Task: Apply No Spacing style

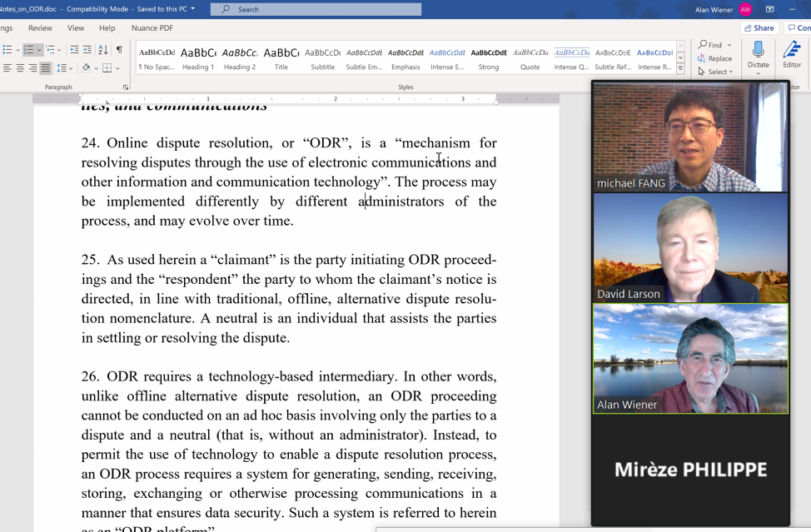Action: pos(157,59)
